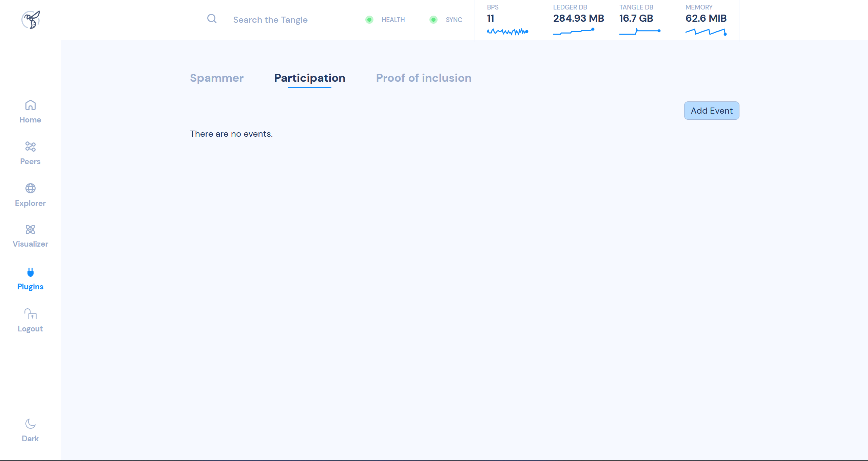
Task: Click the SYNC label text
Action: (x=454, y=20)
